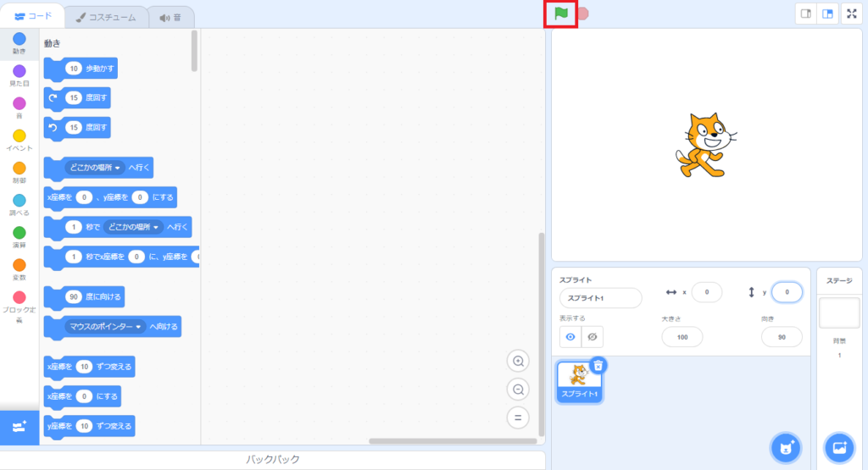Click the x座標を10ずつ変える block
868x470 pixels.
coord(89,367)
